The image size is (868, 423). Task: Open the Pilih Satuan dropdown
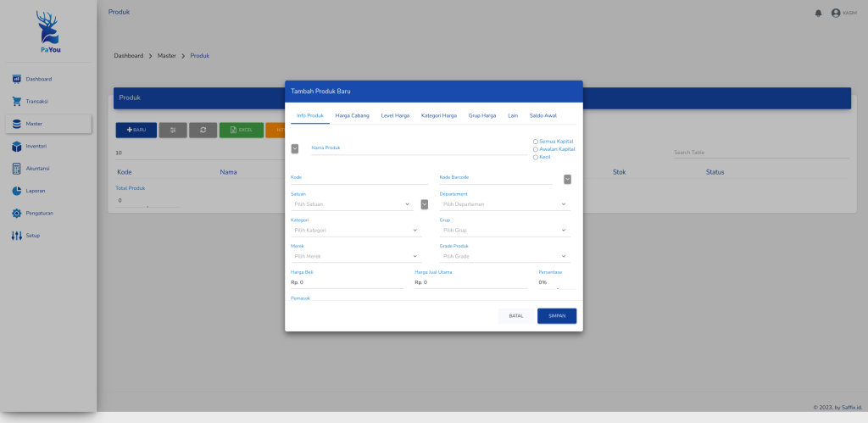(352, 204)
